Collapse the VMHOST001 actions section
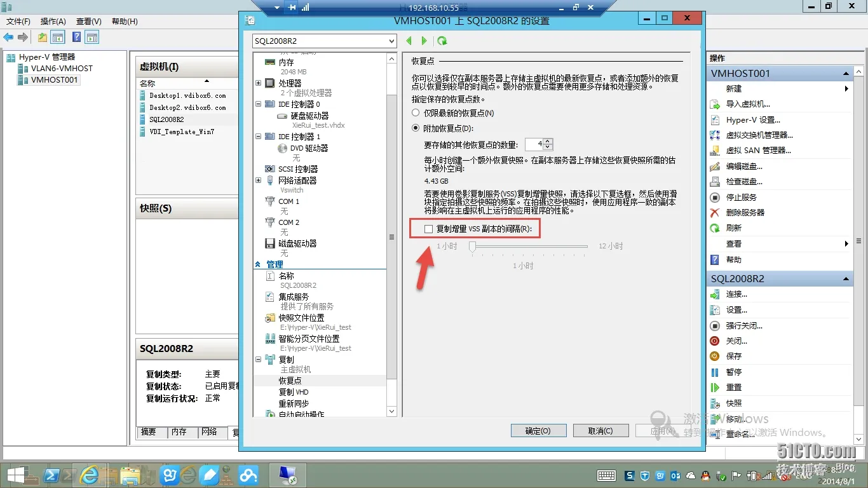This screenshot has width=868, height=488. coord(846,74)
